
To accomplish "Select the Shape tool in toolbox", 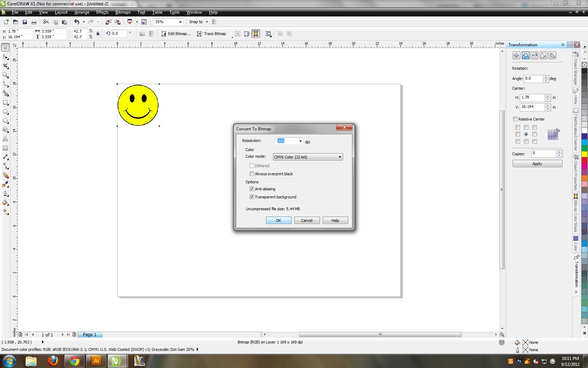I will [5, 57].
